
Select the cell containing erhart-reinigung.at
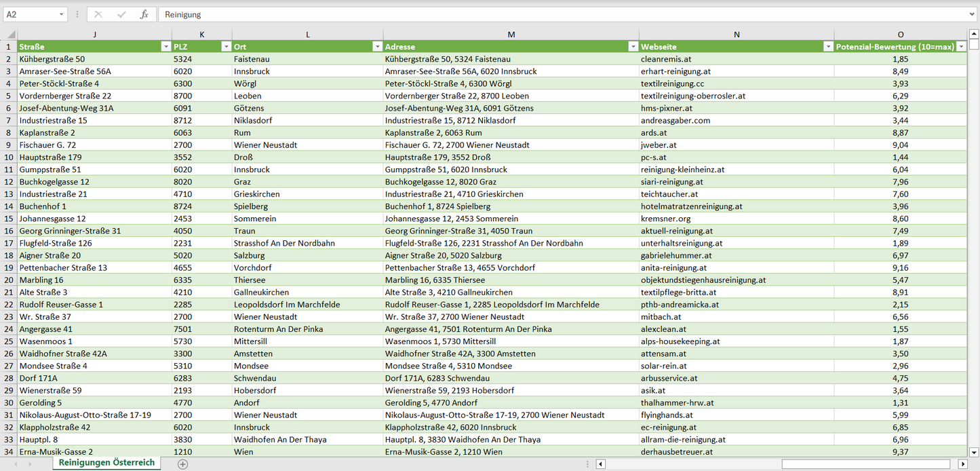736,71
